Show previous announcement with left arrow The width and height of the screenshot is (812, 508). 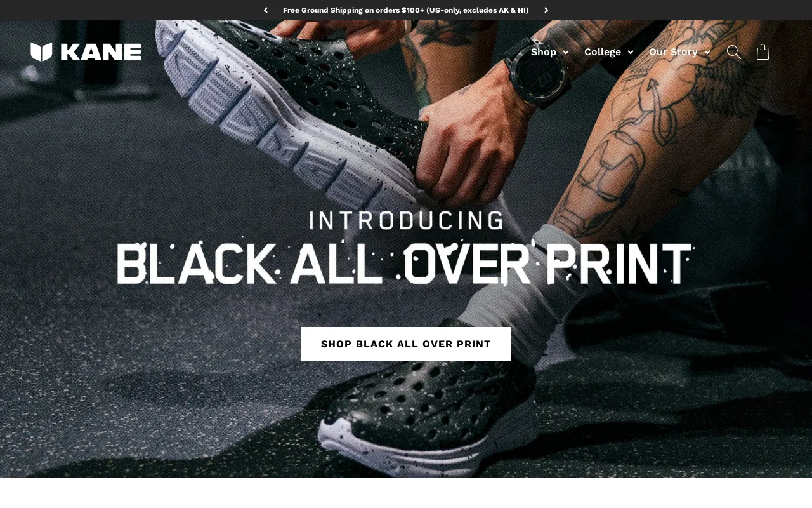pos(265,10)
